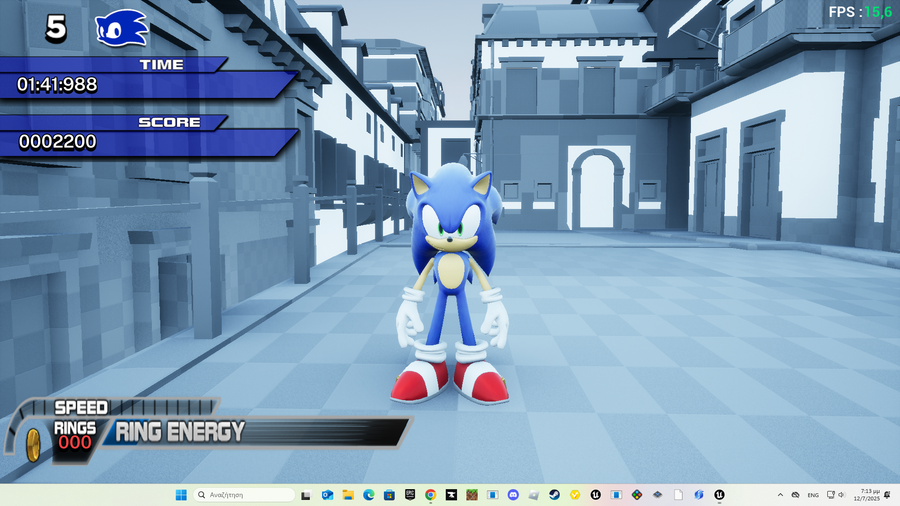
Task: Switch to the running Unreal Engine taskbar icon
Action: point(720,495)
